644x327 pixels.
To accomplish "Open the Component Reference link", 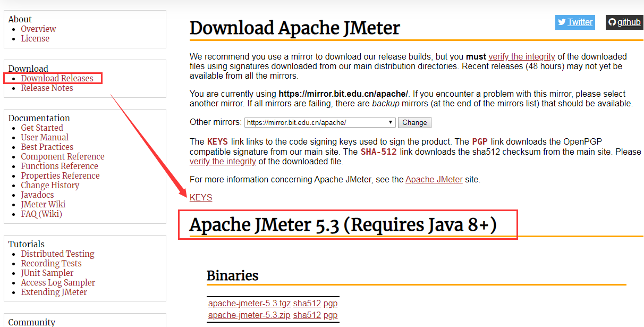I will point(63,156).
